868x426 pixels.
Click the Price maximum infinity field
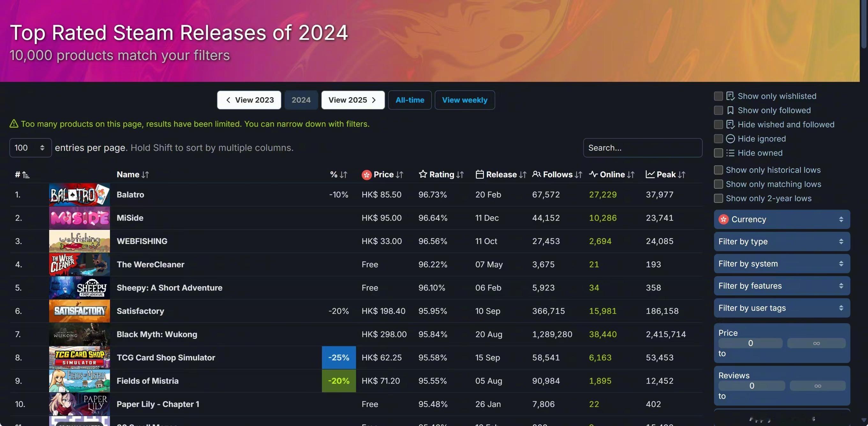816,343
